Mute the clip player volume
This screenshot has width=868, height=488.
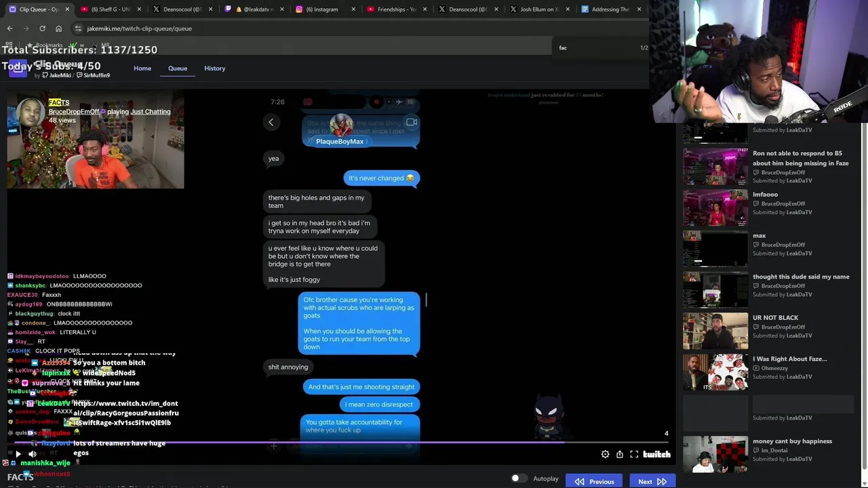[x=32, y=454]
